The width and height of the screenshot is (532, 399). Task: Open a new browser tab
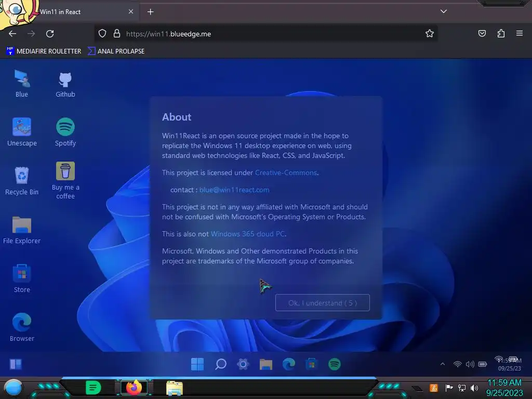point(150,12)
